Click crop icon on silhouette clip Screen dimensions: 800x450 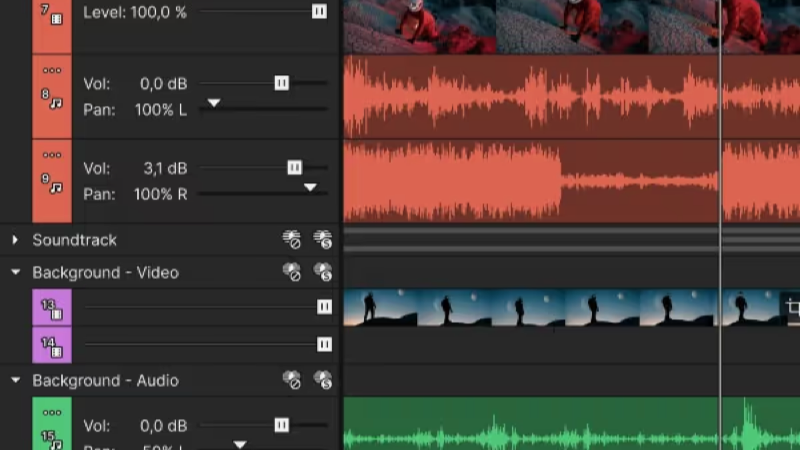tap(793, 307)
